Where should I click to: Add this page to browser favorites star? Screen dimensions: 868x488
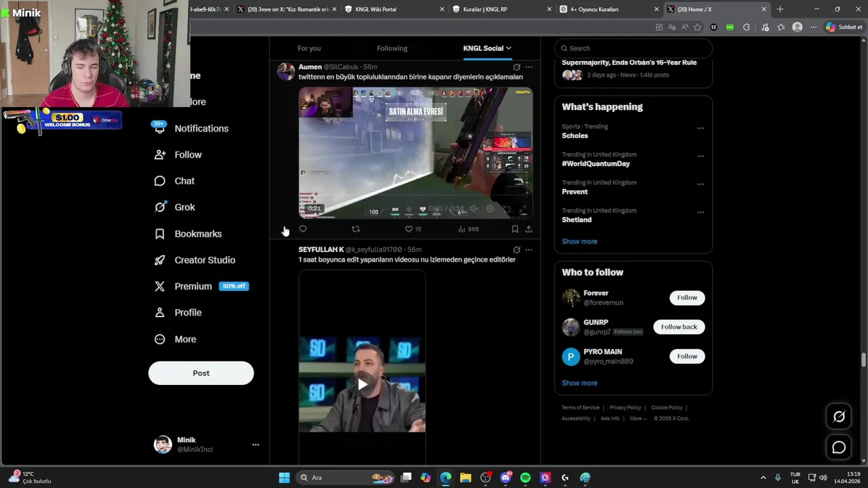(697, 27)
